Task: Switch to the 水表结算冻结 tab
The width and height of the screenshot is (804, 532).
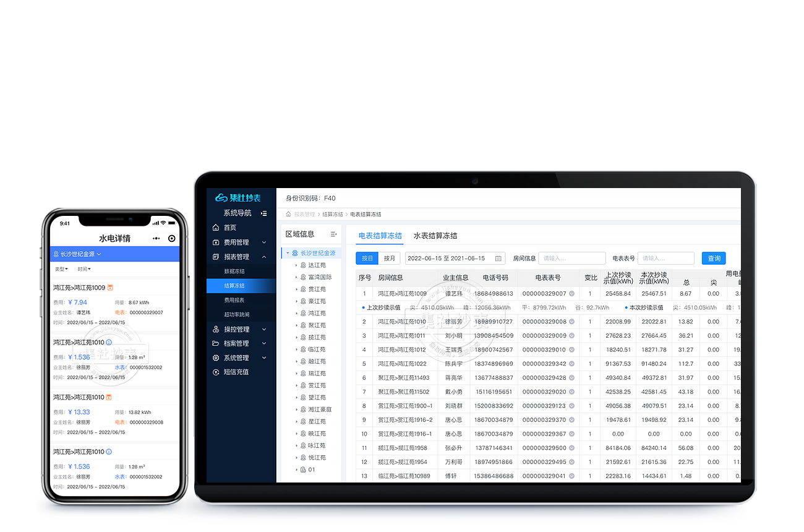Action: pos(435,236)
